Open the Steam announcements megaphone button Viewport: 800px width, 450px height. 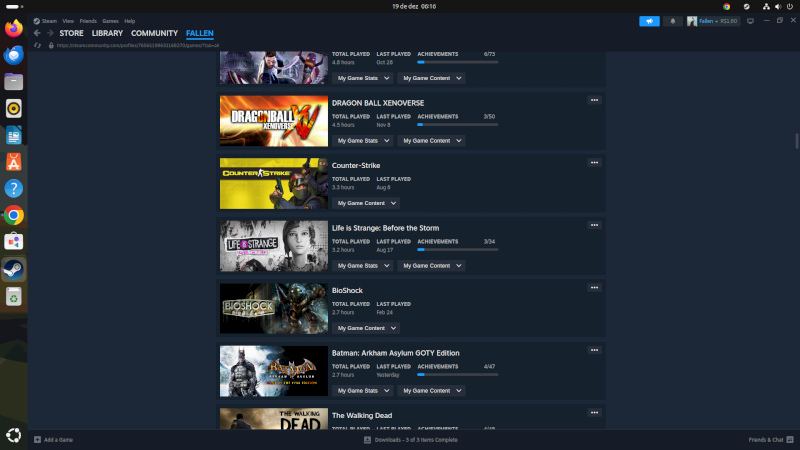[651, 20]
